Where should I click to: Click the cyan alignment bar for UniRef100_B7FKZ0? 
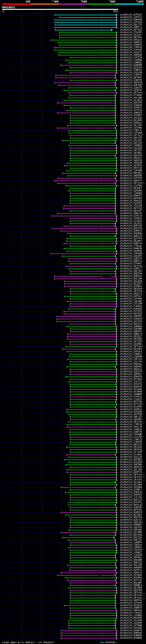click(x=86, y=15)
